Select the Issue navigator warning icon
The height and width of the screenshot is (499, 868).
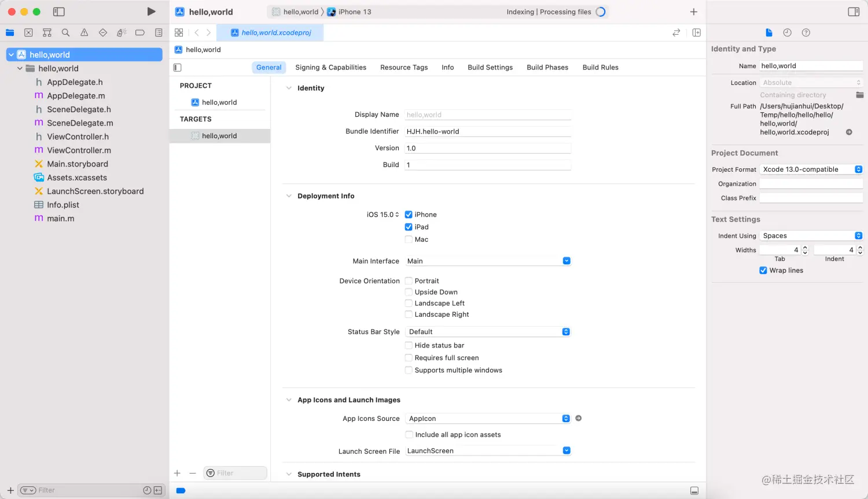(84, 32)
